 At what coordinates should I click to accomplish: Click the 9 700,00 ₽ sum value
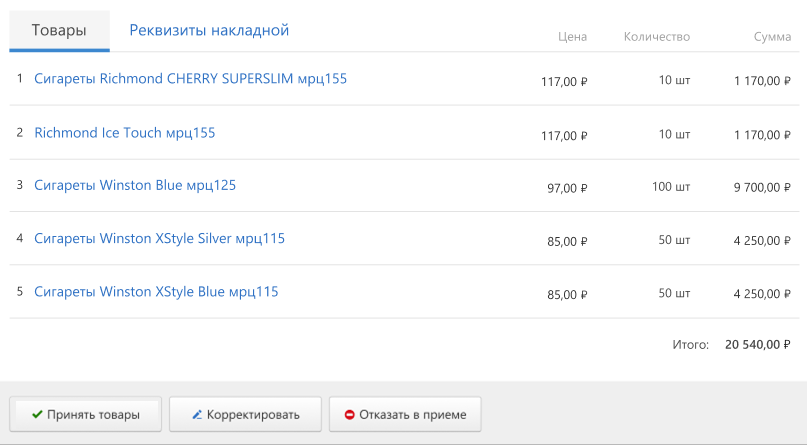762,187
